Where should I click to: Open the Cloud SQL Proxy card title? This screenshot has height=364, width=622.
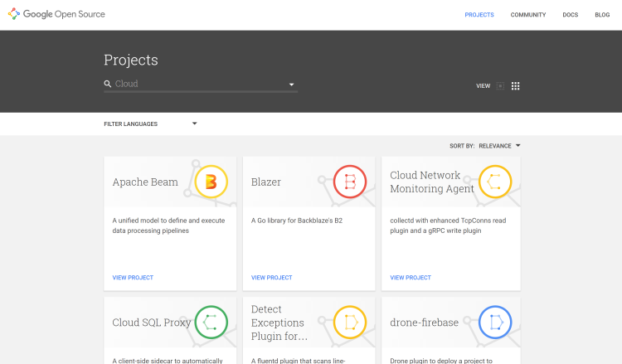(152, 323)
